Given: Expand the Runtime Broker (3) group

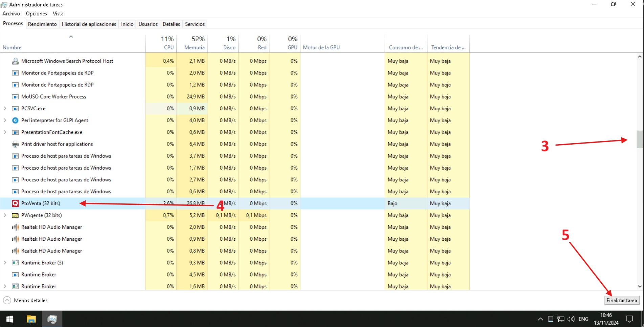Looking at the screenshot, I should coord(5,263).
